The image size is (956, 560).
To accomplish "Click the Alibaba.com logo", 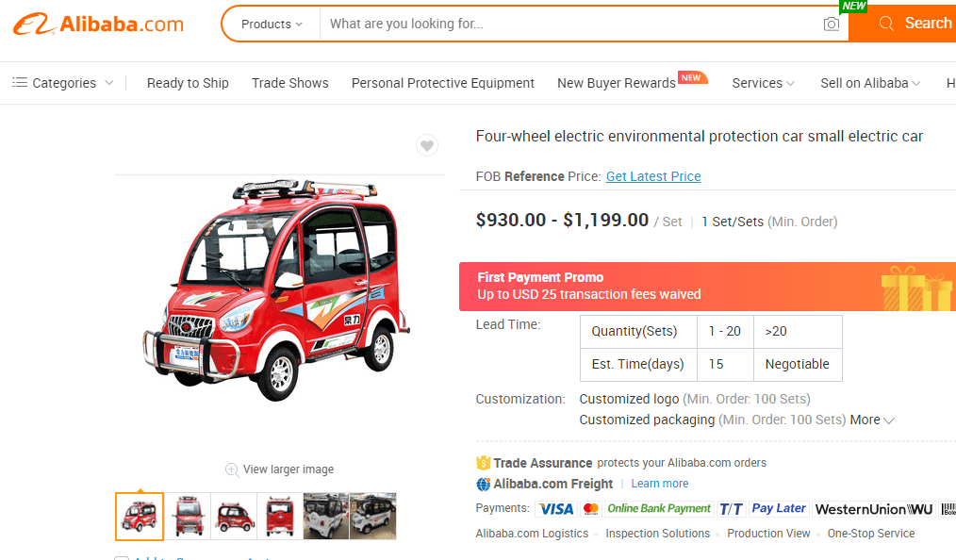I will pyautogui.click(x=98, y=24).
